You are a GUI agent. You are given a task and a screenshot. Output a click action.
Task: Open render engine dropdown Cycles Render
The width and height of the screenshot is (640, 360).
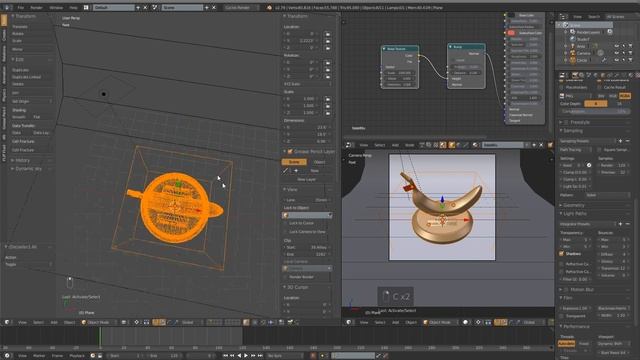pos(240,7)
